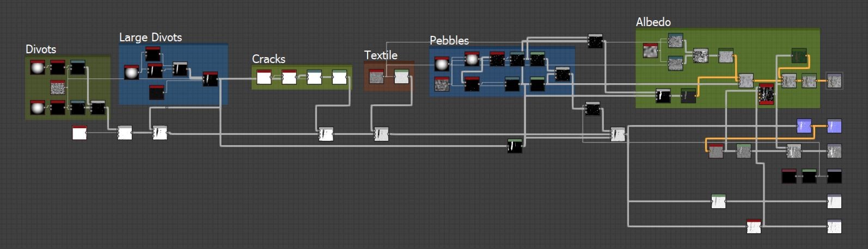Select the gray output node below normal output
The width and height of the screenshot is (868, 249).
834,151
